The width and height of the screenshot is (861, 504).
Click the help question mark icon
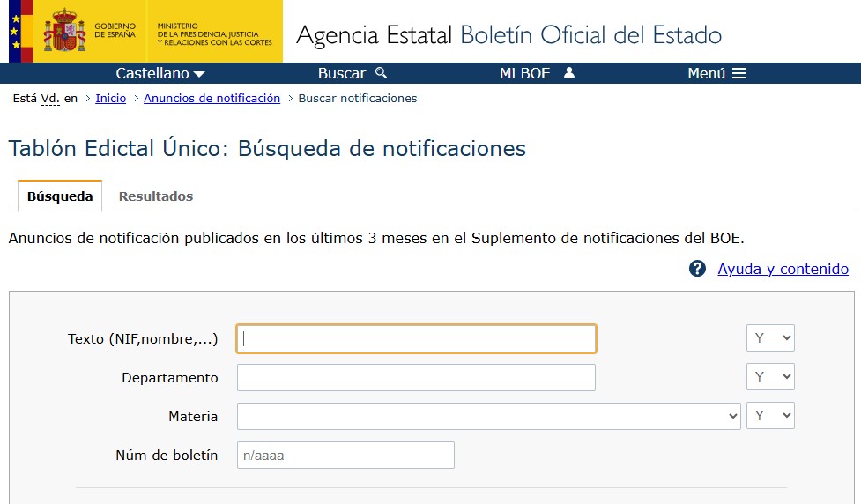click(697, 269)
